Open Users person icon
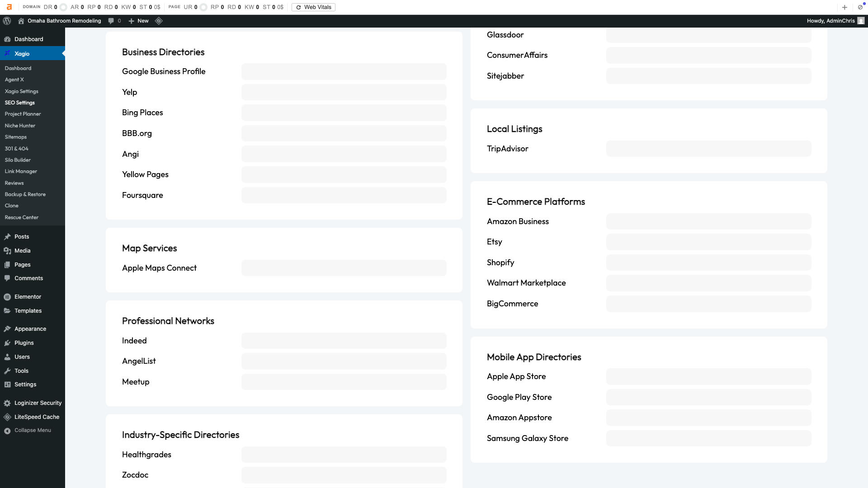 7,357
